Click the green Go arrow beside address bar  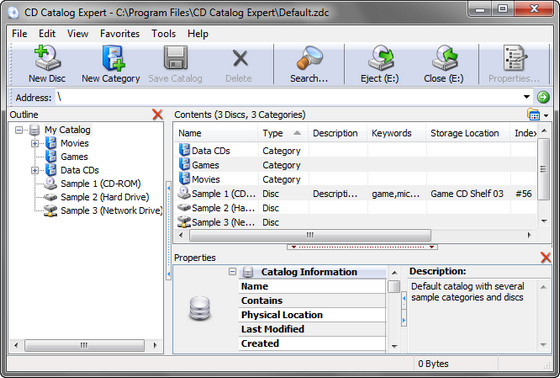pyautogui.click(x=543, y=97)
